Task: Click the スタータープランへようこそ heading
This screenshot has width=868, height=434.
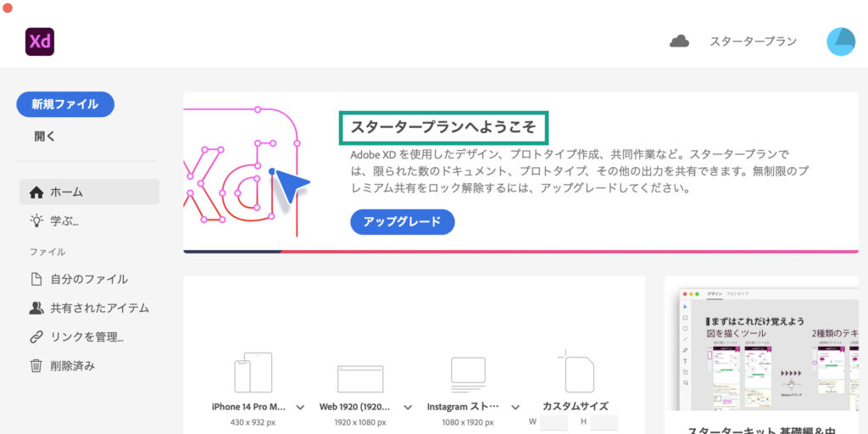Action: [443, 127]
